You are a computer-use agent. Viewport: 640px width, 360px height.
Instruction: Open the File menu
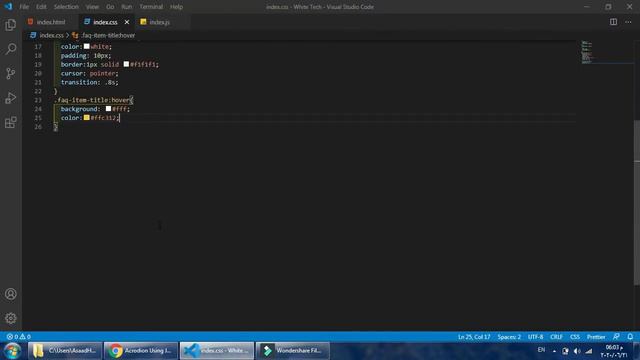[x=24, y=7]
